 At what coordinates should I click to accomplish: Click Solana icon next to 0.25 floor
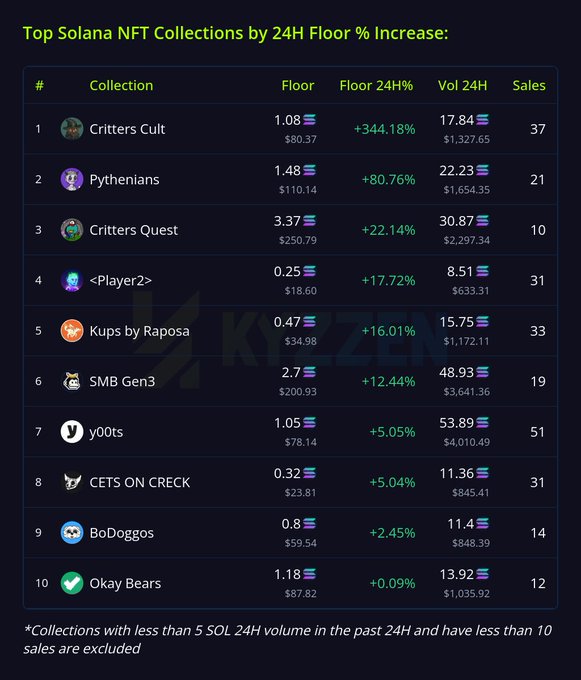310,271
